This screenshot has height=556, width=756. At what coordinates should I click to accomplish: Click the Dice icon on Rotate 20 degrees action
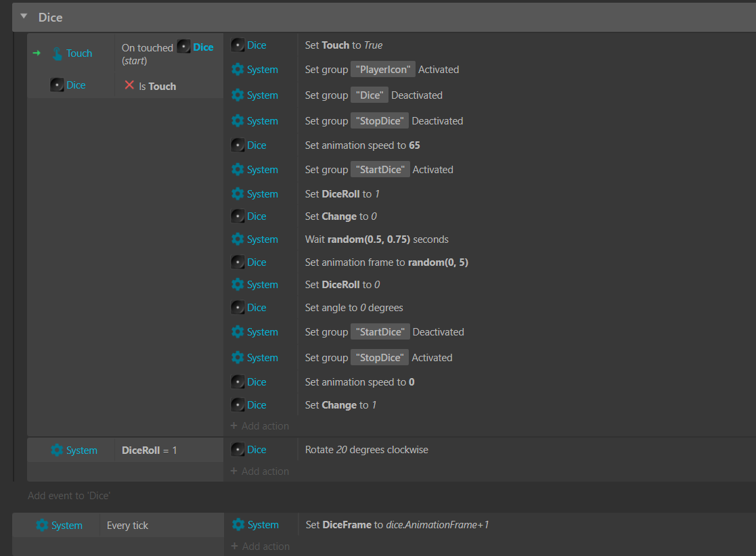[x=238, y=450]
